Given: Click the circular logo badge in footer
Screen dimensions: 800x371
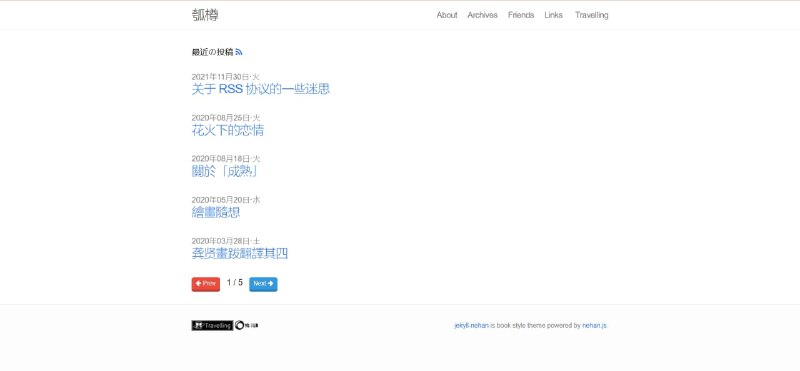Looking at the screenshot, I should (x=246, y=326).
